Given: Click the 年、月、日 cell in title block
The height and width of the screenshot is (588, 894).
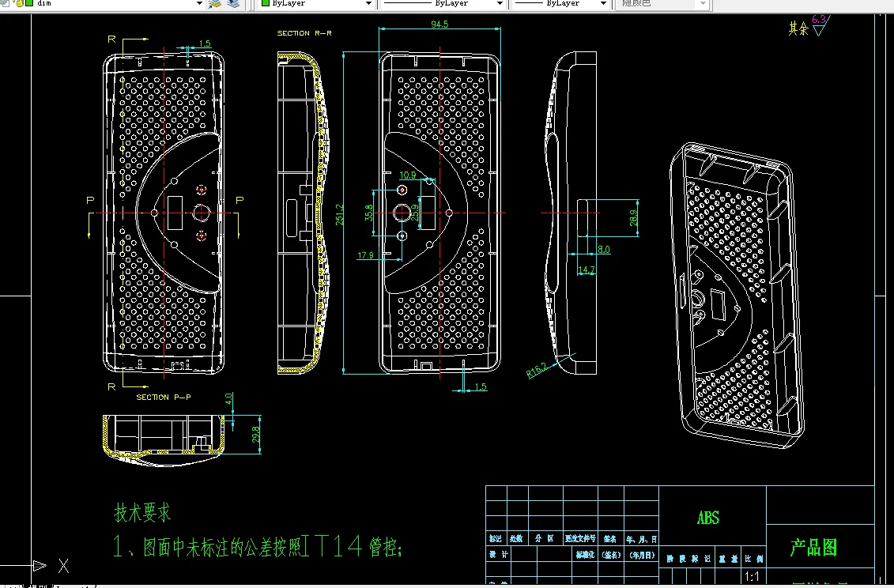Looking at the screenshot, I should (641, 538).
